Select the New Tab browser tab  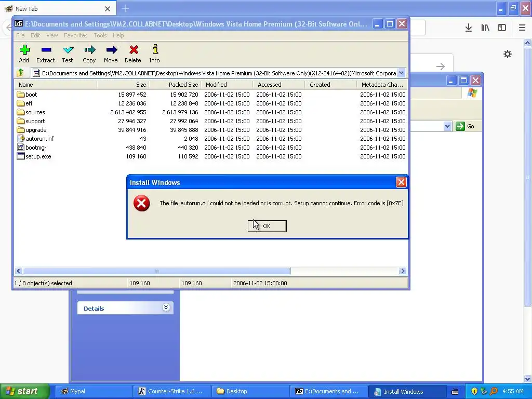(58, 8)
